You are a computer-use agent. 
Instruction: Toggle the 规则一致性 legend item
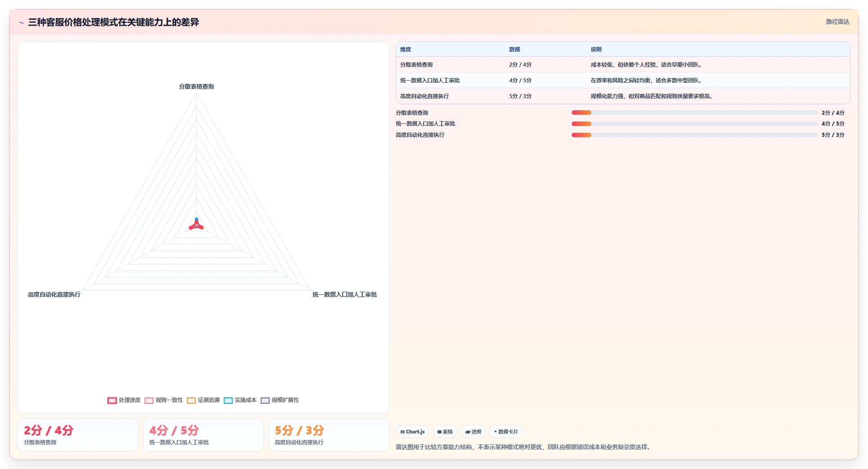(164, 400)
